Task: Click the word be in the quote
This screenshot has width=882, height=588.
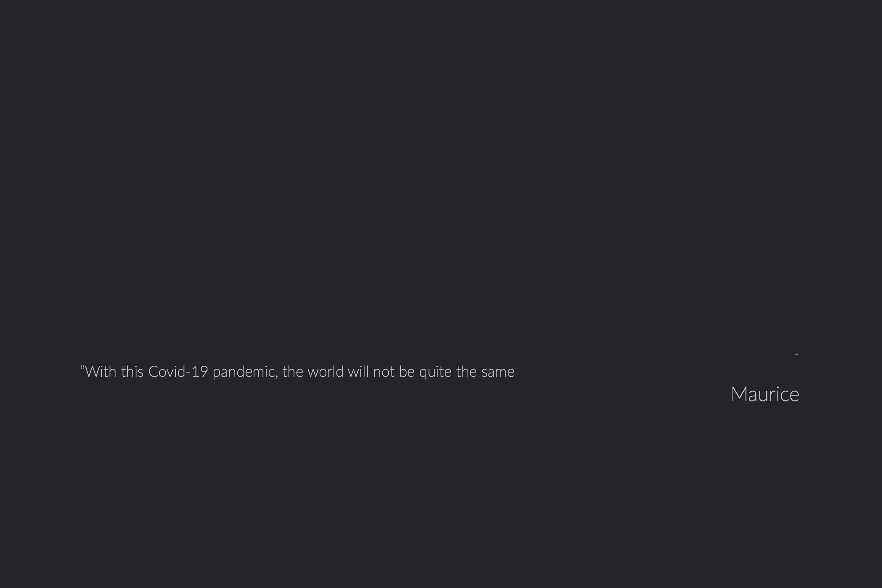Action: click(x=407, y=372)
